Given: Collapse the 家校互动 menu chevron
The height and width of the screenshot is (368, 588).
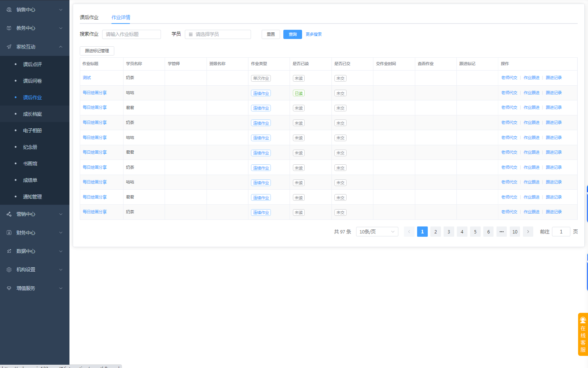Looking at the screenshot, I should pyautogui.click(x=61, y=47).
